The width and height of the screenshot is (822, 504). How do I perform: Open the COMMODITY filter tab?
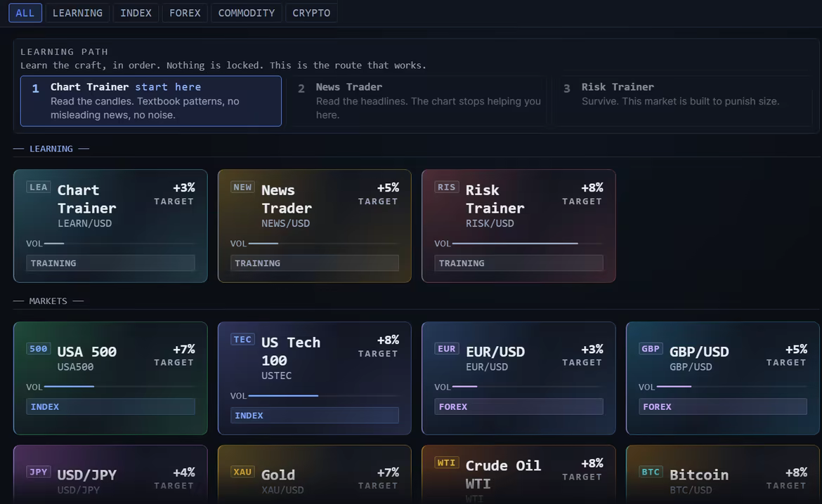[x=247, y=13]
